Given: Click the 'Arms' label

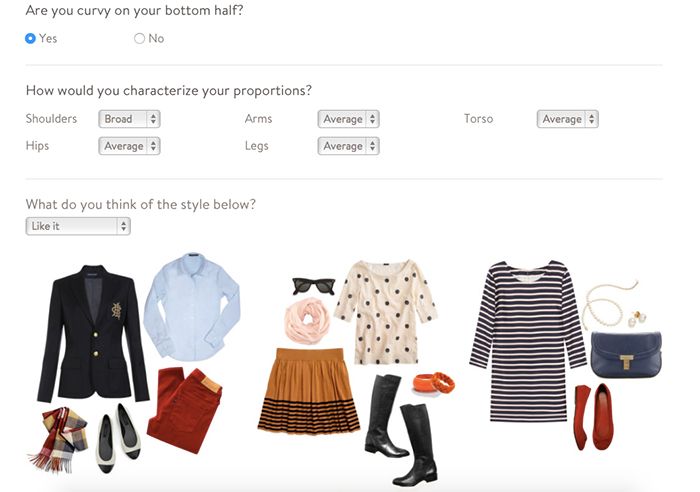Looking at the screenshot, I should 258,119.
